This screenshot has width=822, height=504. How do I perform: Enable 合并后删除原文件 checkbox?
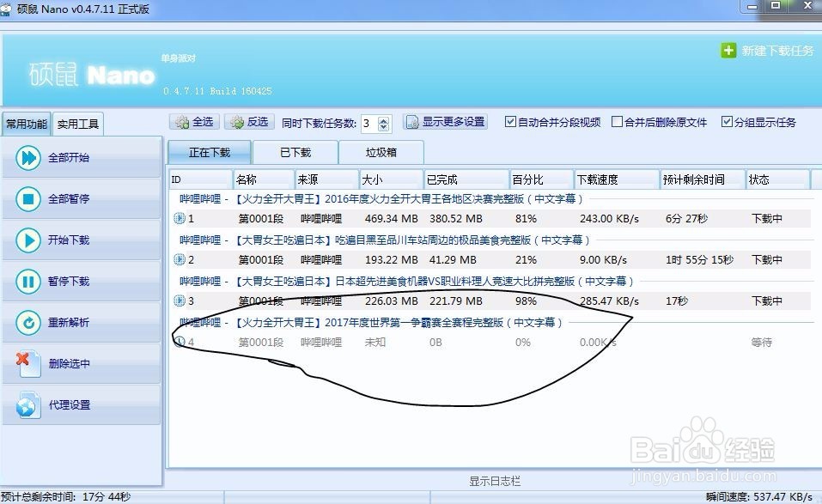(x=617, y=122)
